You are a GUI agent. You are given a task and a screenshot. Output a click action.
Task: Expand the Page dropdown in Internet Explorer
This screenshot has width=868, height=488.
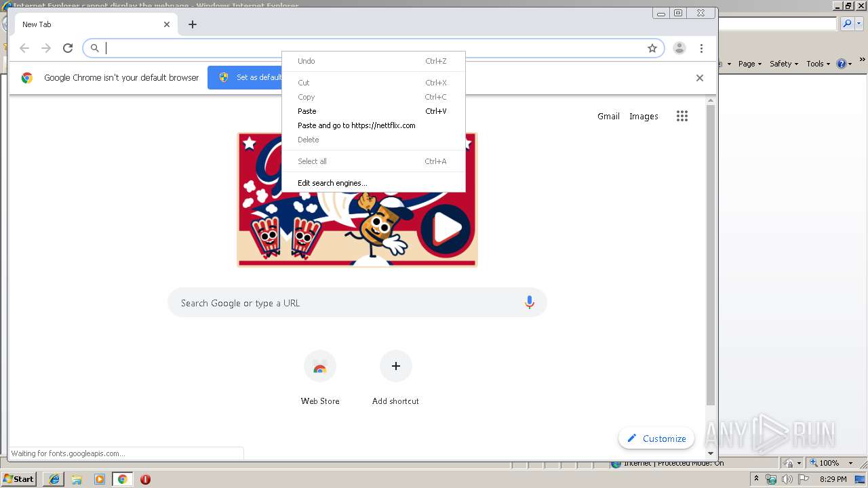pos(750,64)
